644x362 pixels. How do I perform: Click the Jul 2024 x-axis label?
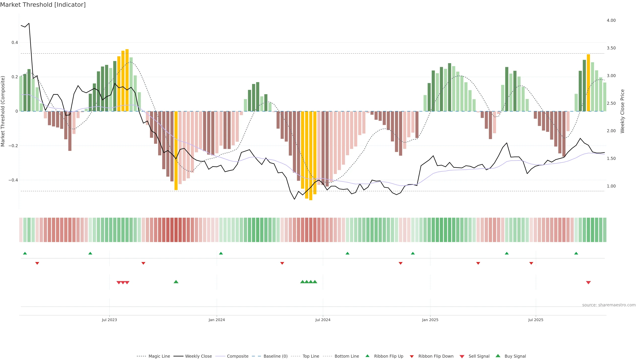click(x=323, y=320)
